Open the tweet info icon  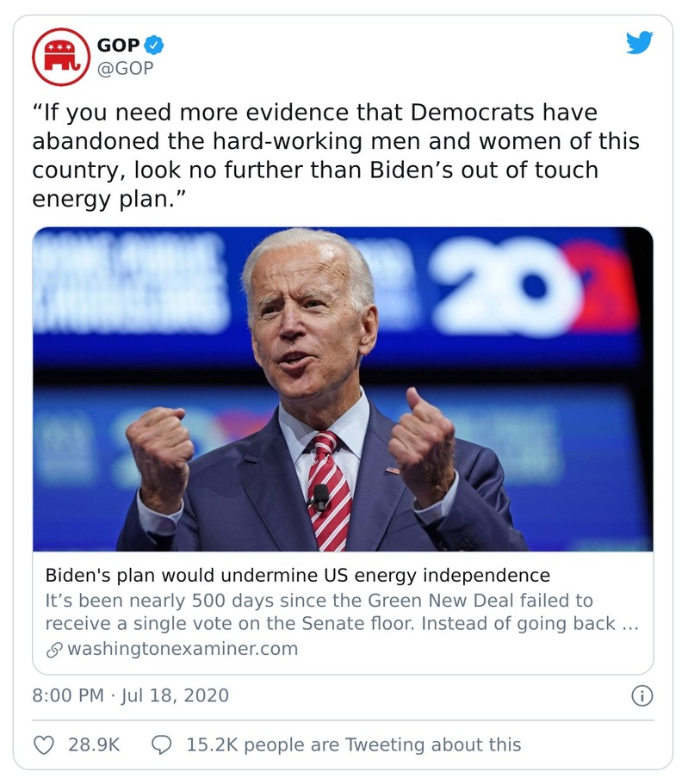642,695
